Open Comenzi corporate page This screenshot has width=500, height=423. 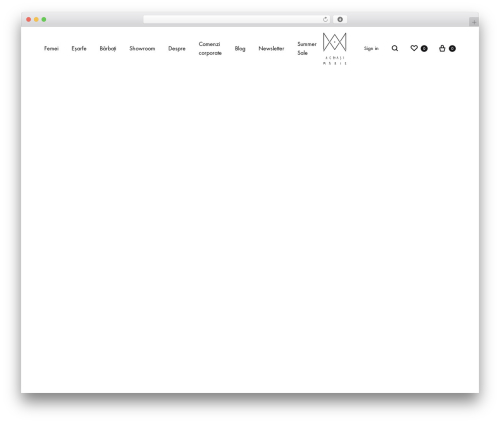click(210, 48)
